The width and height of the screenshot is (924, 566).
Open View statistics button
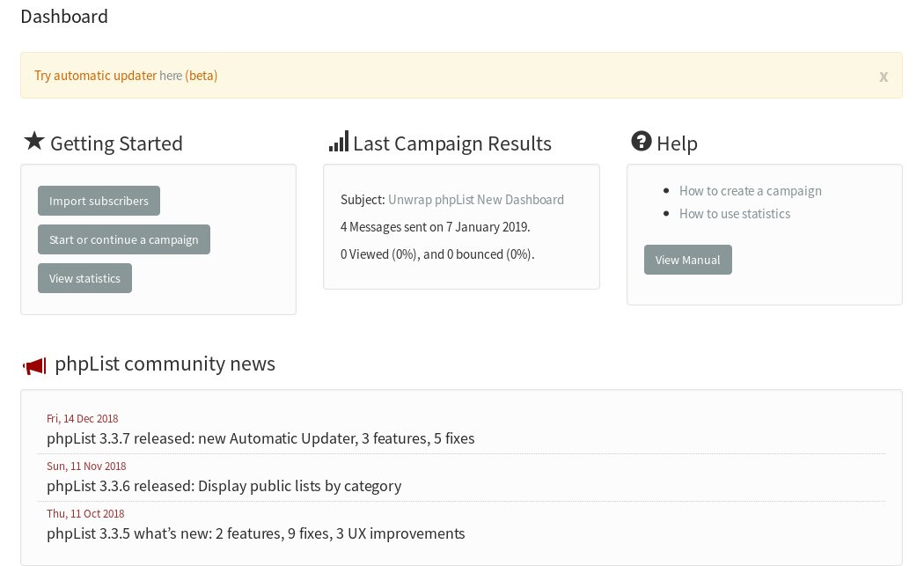84,278
